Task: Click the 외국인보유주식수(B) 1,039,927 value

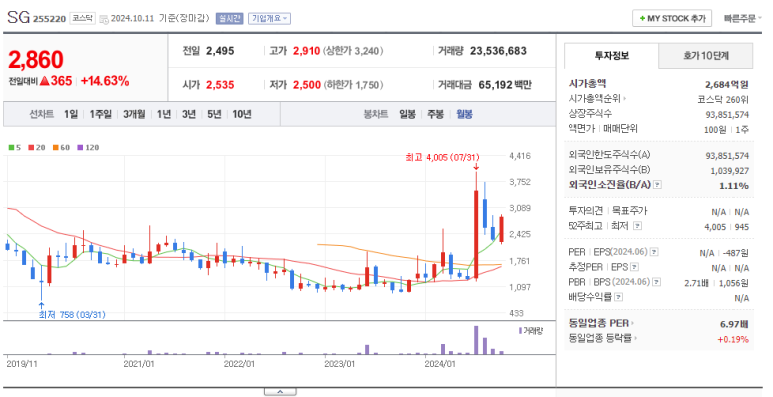Action: (x=730, y=171)
